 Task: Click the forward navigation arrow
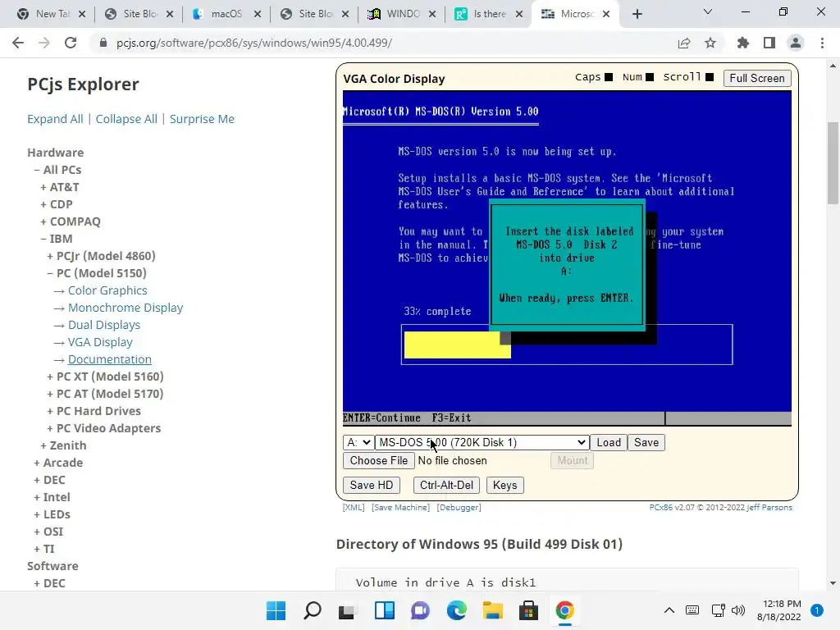44,43
